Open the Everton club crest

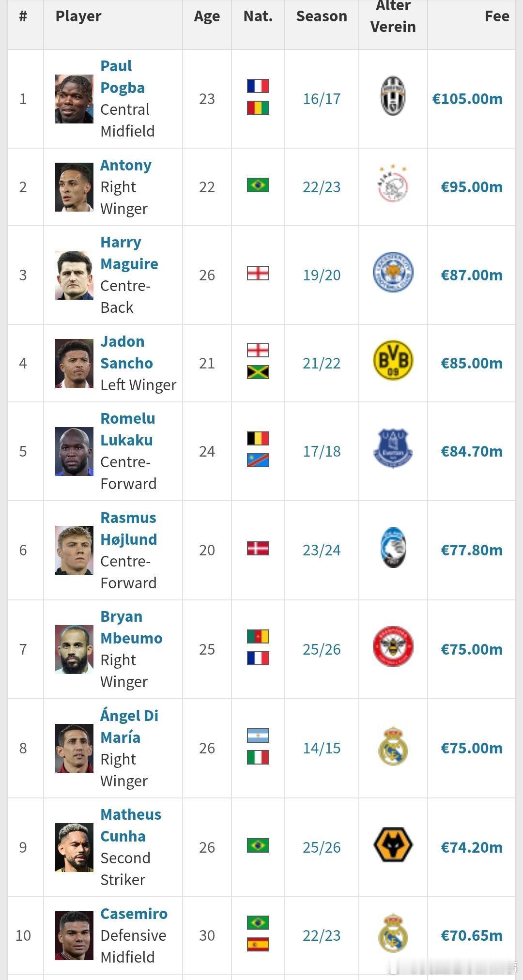(393, 448)
